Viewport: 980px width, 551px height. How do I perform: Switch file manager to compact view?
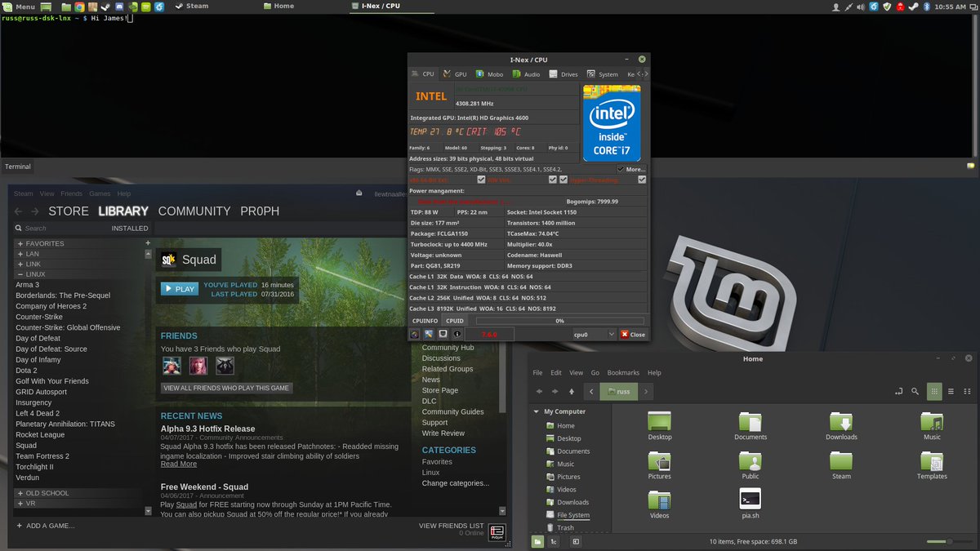pos(969,392)
